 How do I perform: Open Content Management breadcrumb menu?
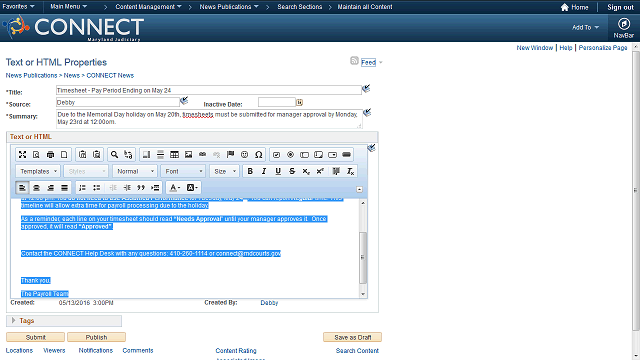pyautogui.click(x=149, y=7)
